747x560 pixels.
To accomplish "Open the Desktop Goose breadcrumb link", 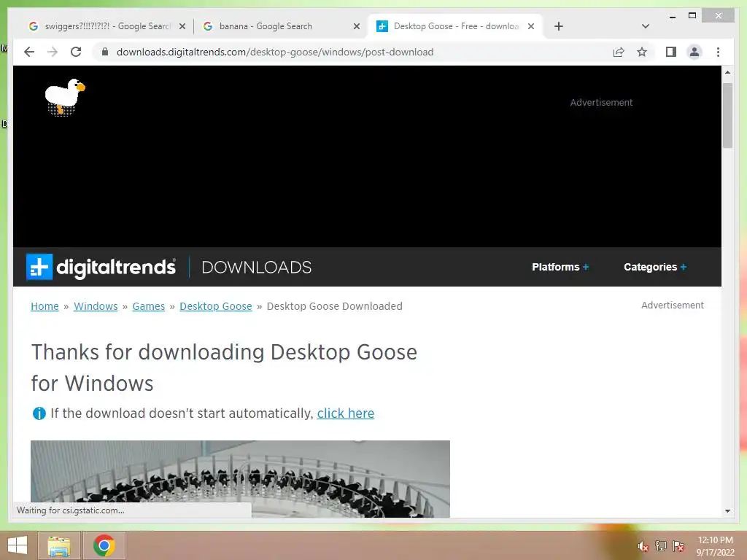I will coord(216,306).
